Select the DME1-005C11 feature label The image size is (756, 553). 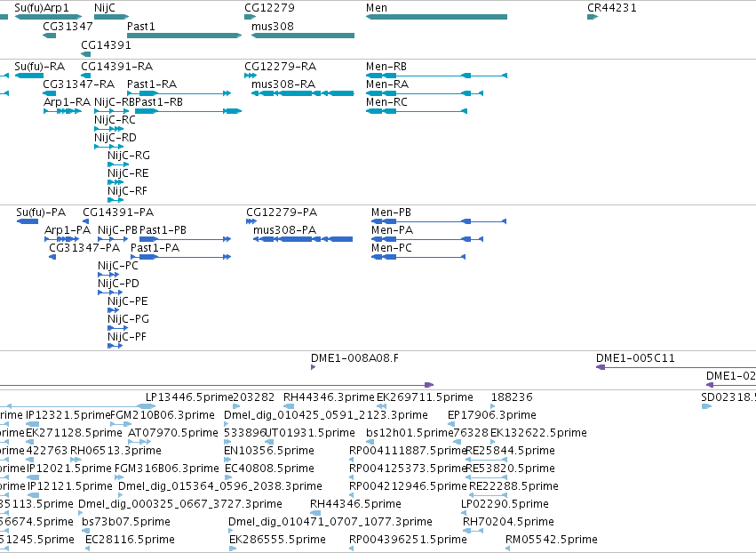635,358
